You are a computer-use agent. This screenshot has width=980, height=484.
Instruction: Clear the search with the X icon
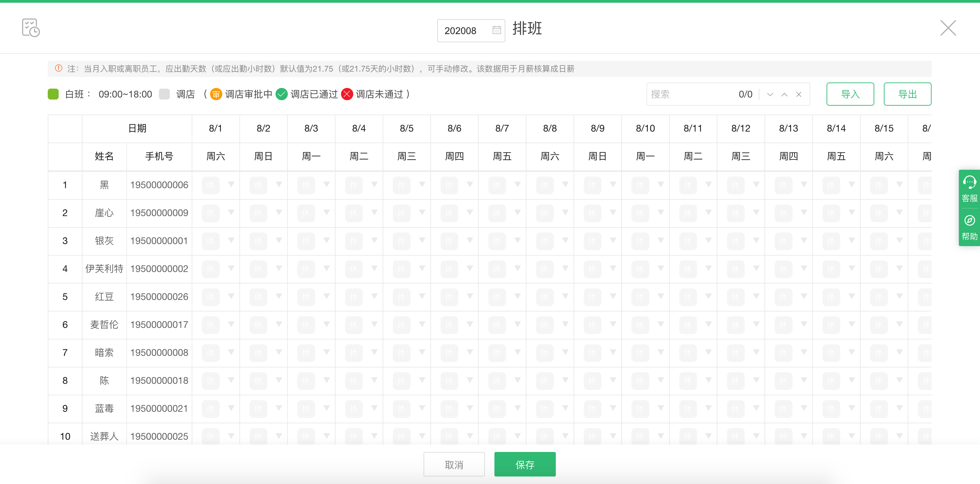point(799,94)
